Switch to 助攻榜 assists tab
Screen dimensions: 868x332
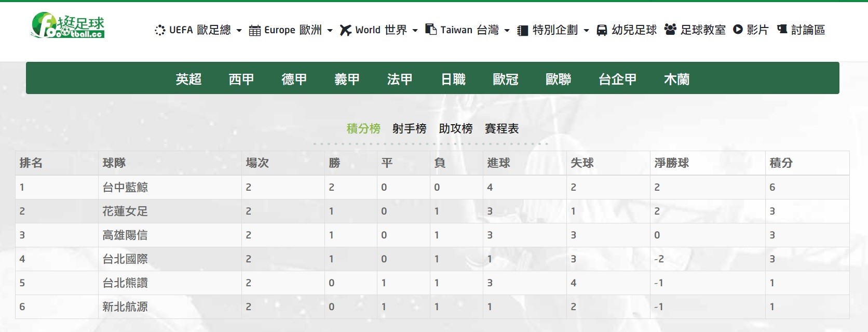[456, 128]
